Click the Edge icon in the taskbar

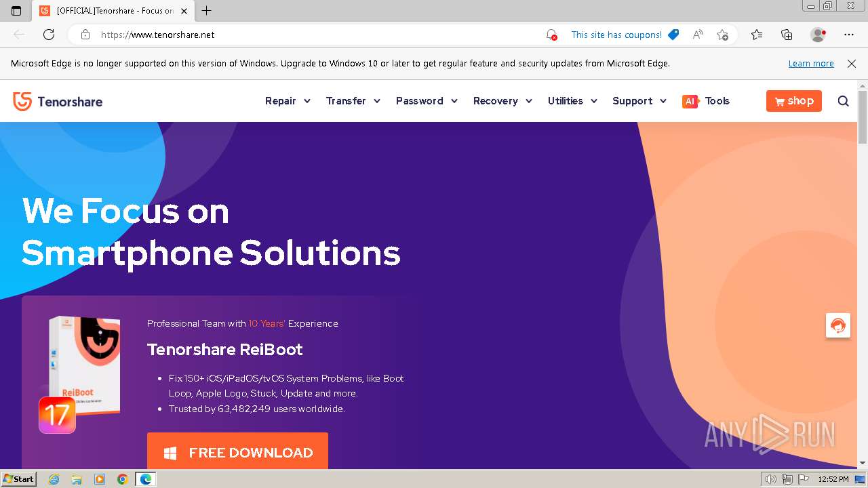click(x=146, y=479)
